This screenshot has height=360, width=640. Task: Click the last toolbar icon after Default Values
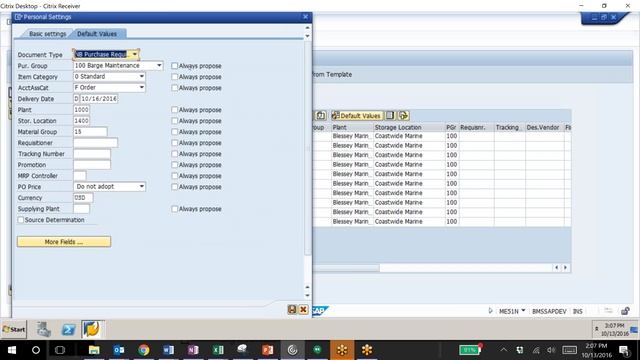pos(404,116)
